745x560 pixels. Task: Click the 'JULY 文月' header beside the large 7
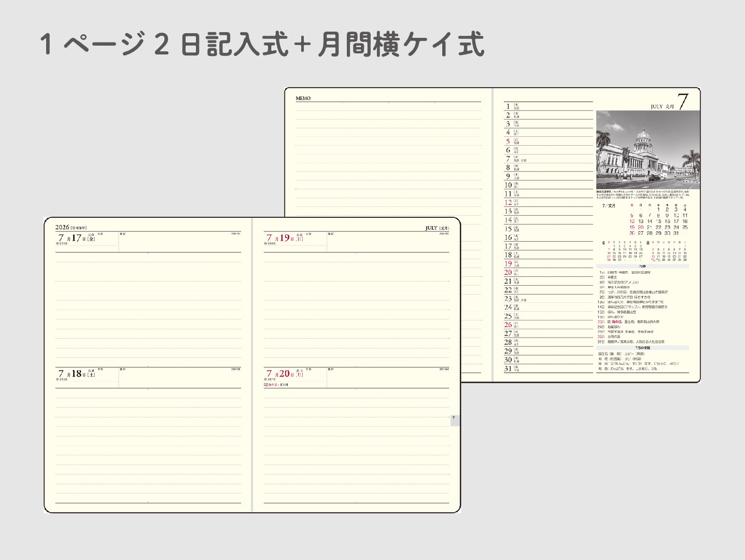663,106
